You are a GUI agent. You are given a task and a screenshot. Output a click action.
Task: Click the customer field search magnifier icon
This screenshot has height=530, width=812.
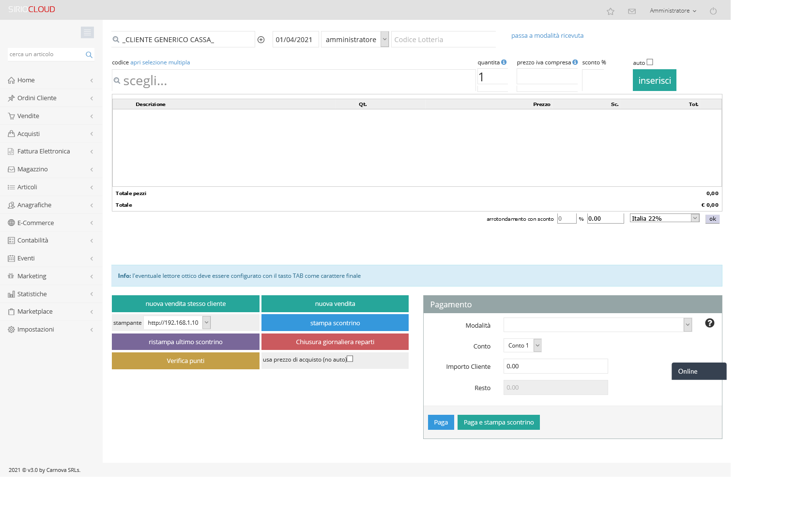[x=116, y=40]
